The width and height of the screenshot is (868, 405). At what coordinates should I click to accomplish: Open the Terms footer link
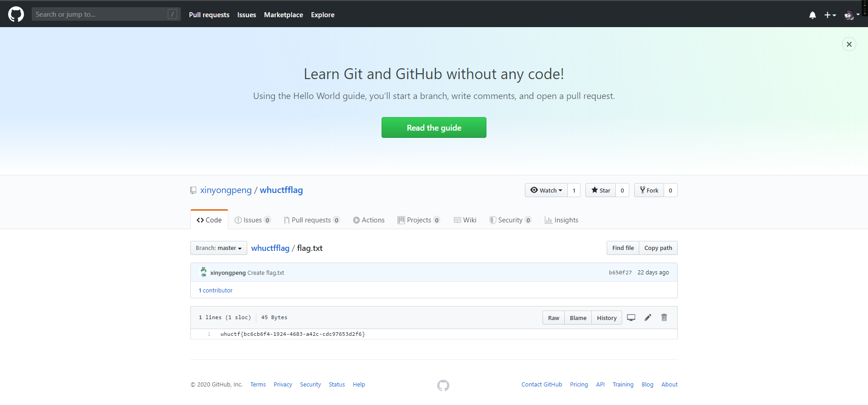tap(258, 385)
